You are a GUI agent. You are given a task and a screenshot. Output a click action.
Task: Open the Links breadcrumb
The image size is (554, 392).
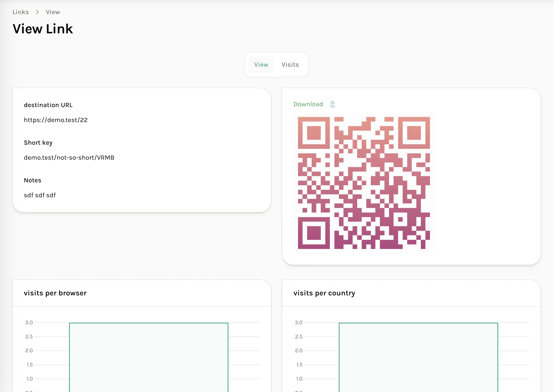coord(21,12)
